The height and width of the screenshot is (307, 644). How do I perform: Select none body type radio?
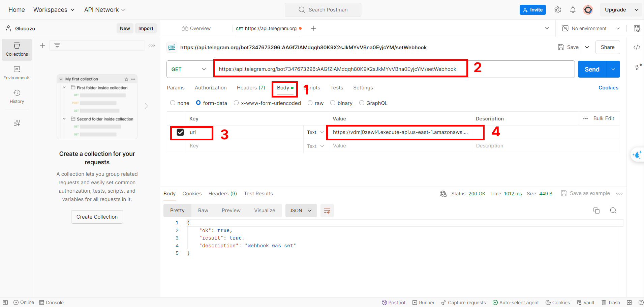point(173,103)
